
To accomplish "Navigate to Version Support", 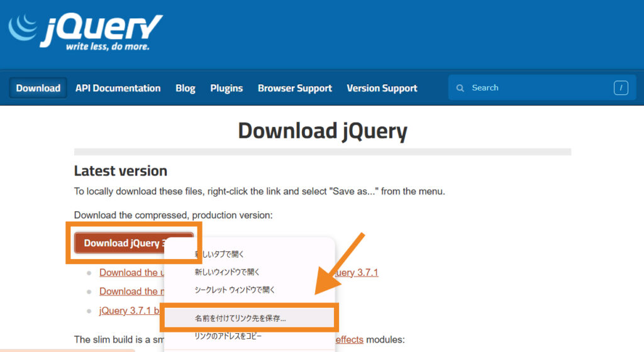I will click(x=382, y=88).
